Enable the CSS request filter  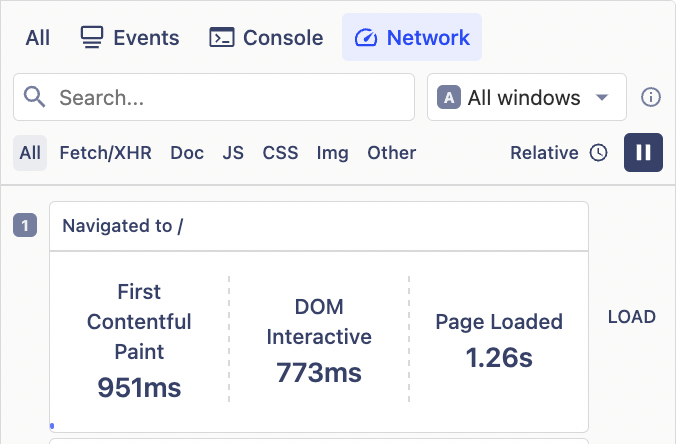click(280, 153)
